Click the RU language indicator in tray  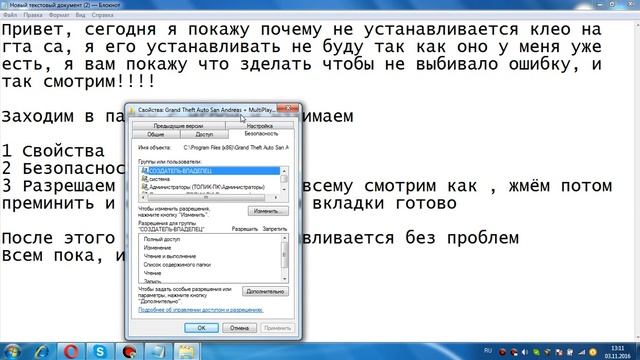[x=488, y=351]
